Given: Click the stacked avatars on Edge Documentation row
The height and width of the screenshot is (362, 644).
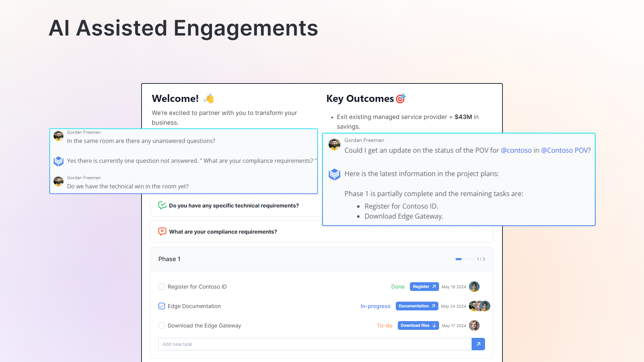Looking at the screenshot, I should pos(480,306).
